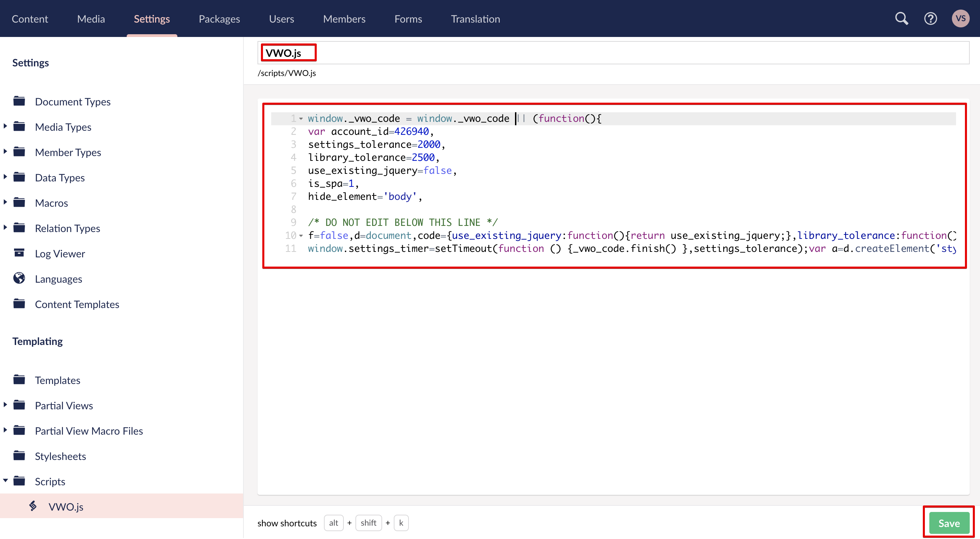Open Content Templates in the tree
The width and height of the screenshot is (980, 539).
pyautogui.click(x=77, y=304)
